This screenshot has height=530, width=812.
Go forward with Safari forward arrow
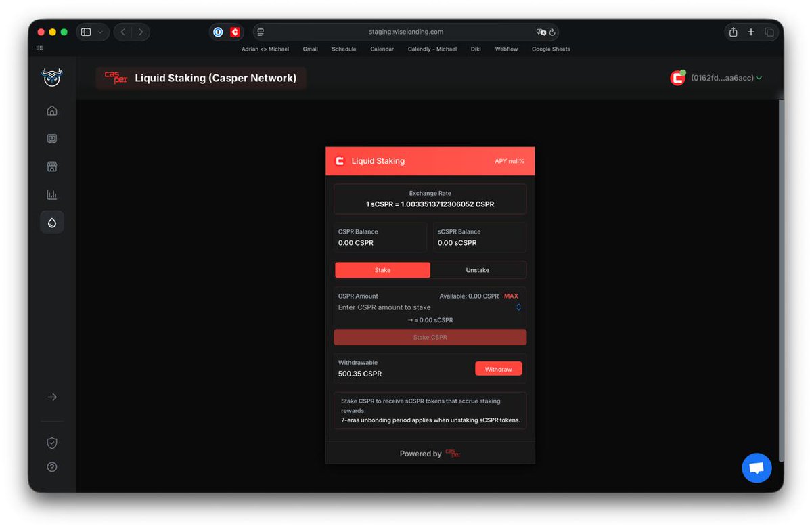pos(141,32)
